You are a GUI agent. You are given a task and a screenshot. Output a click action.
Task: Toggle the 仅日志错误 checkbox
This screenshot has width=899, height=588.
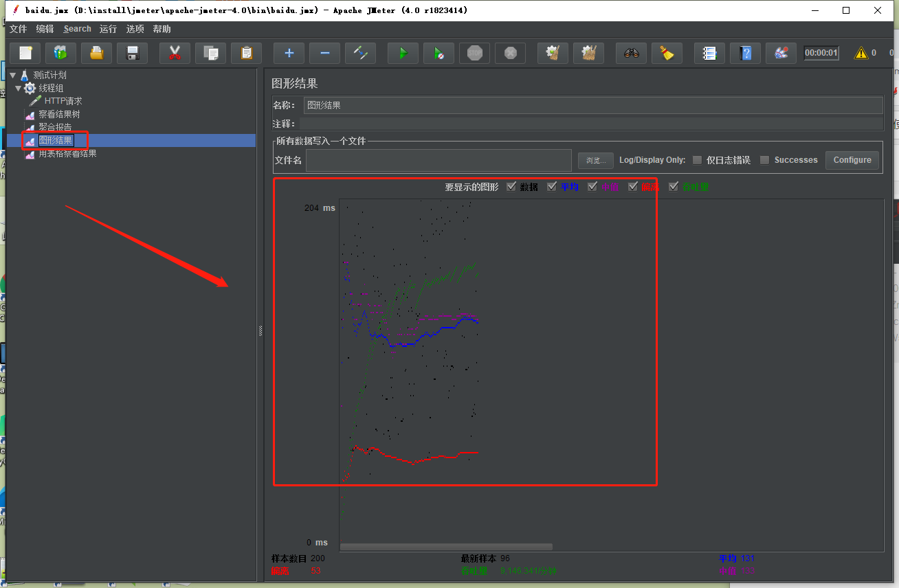(x=698, y=160)
